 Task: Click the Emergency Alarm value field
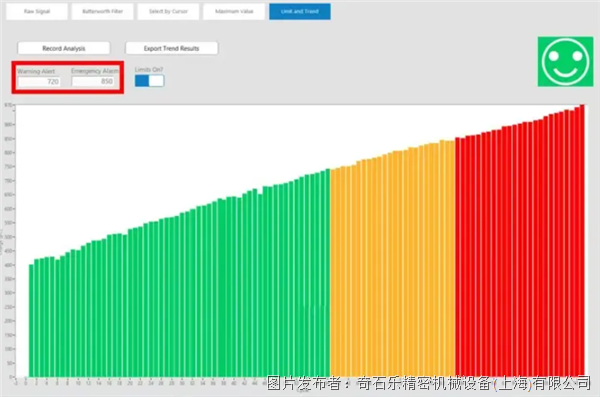pyautogui.click(x=93, y=81)
